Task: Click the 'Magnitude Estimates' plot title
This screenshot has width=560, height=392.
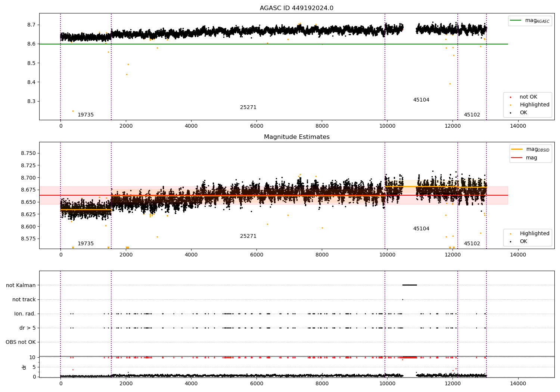Action: click(x=296, y=137)
